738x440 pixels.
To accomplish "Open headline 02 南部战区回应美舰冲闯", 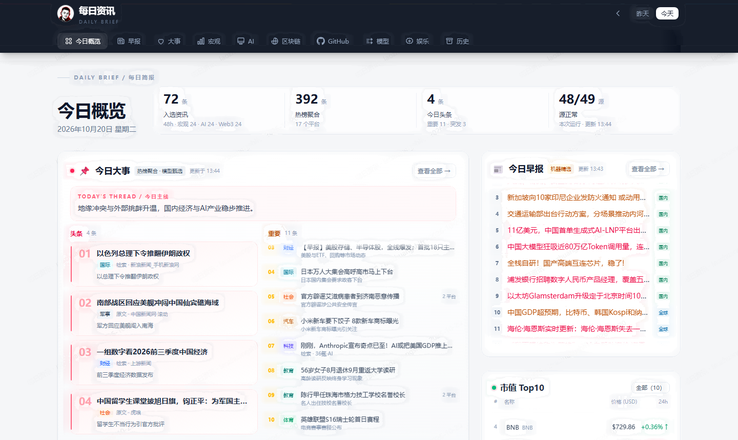I will click(164, 313).
